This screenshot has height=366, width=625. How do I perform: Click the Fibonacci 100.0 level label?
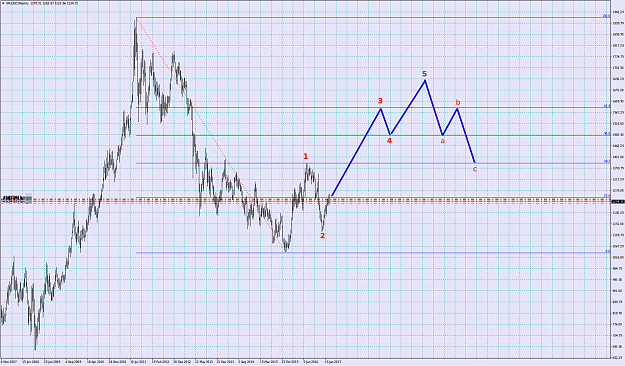(606, 16)
